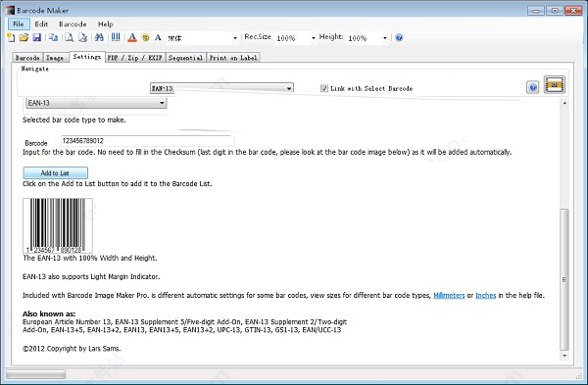
Task: Close the Barcode Maker window
Action: coord(573,11)
